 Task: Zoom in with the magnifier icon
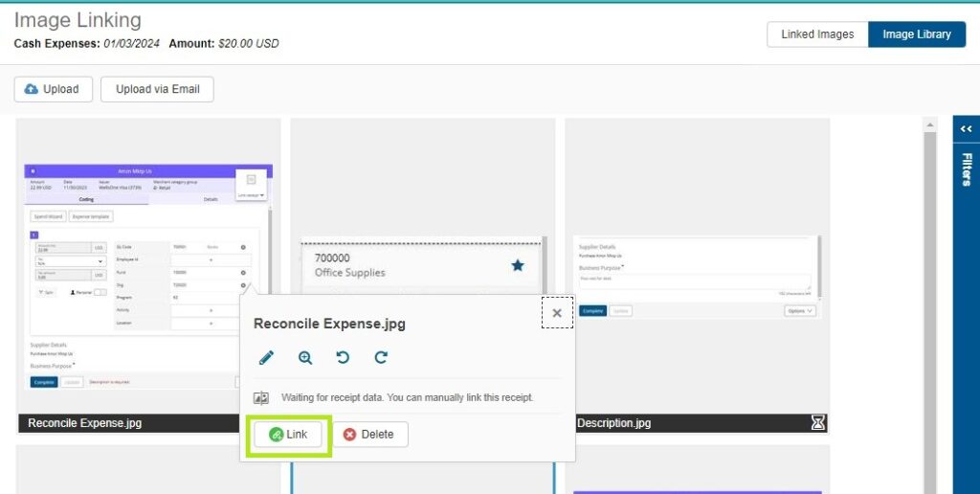[305, 358]
